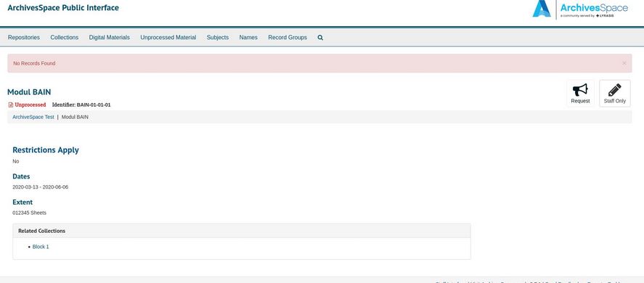
Task: Click the 012345 Sheets extent value
Action: tap(29, 213)
